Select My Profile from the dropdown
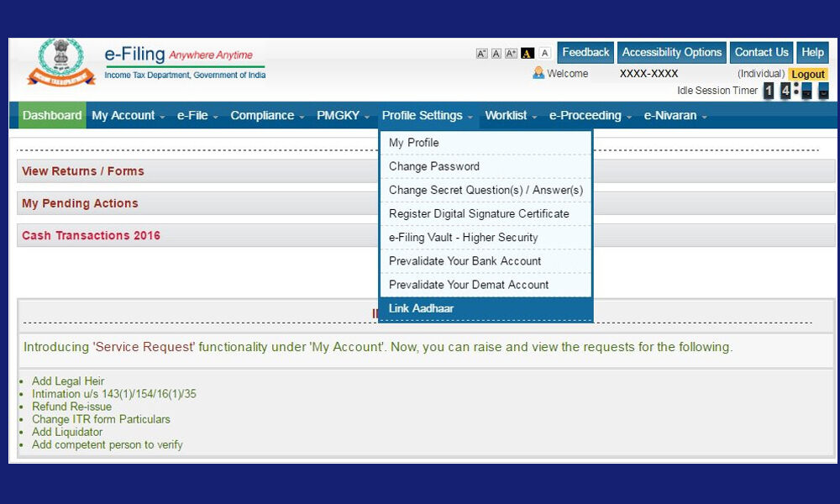The height and width of the screenshot is (504, 840). tap(486, 143)
